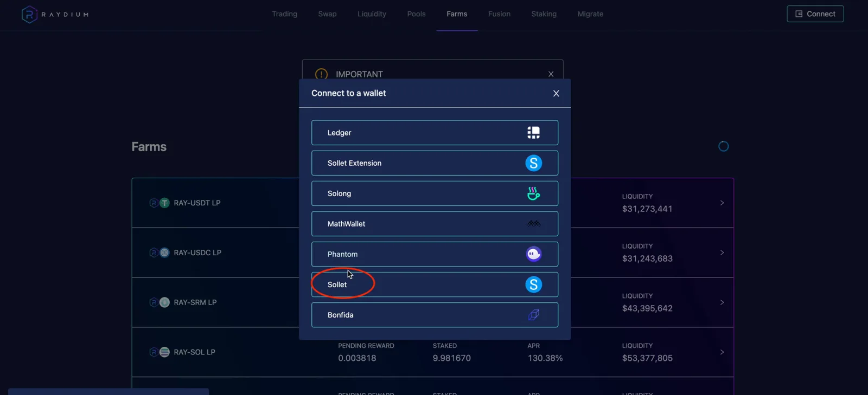Select the Solong wallet option

435,193
